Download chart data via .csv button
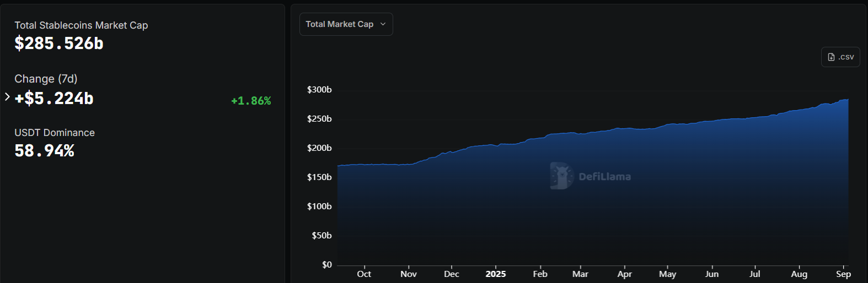This screenshot has height=283, width=868. point(840,57)
